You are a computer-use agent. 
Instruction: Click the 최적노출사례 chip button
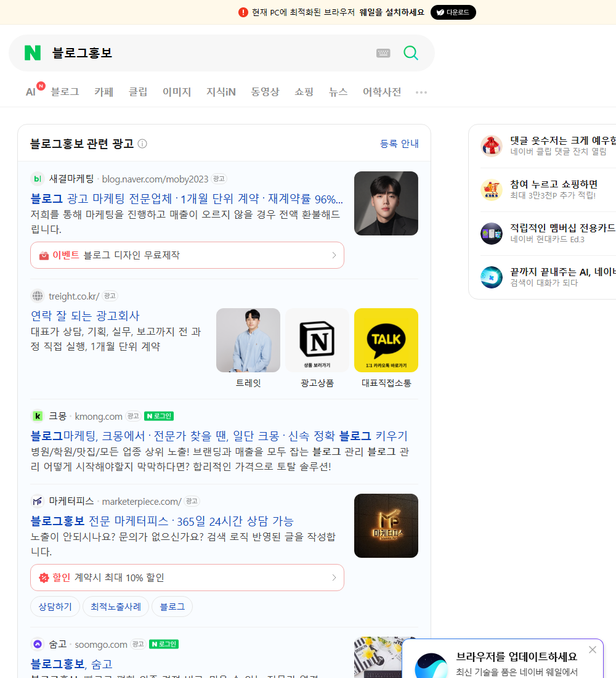[116, 607]
